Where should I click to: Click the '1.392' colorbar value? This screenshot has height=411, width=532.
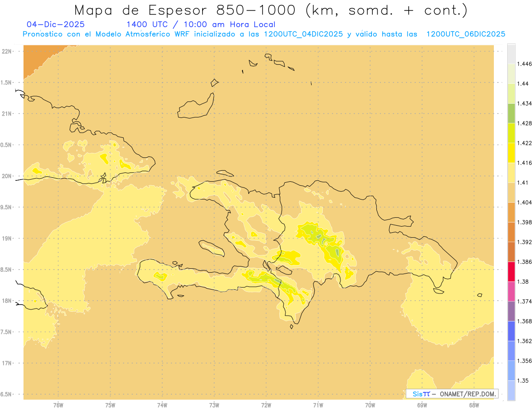(x=524, y=242)
